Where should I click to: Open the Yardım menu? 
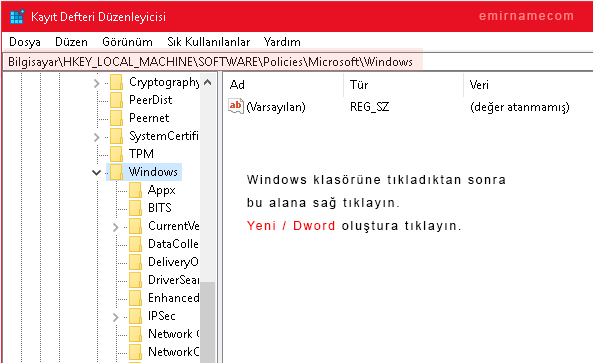282,42
